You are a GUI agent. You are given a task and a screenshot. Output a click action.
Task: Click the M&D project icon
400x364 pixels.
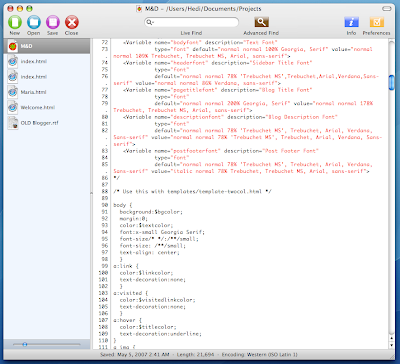point(13,46)
